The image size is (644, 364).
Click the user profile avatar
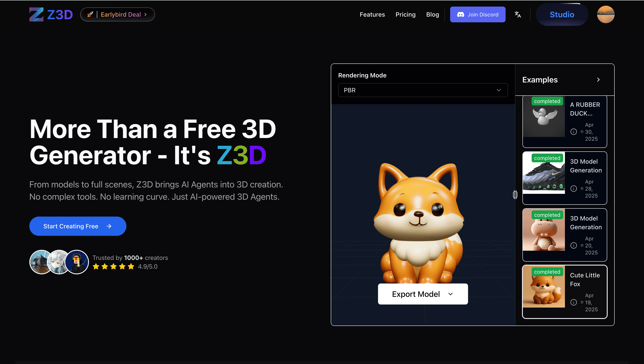tap(605, 14)
